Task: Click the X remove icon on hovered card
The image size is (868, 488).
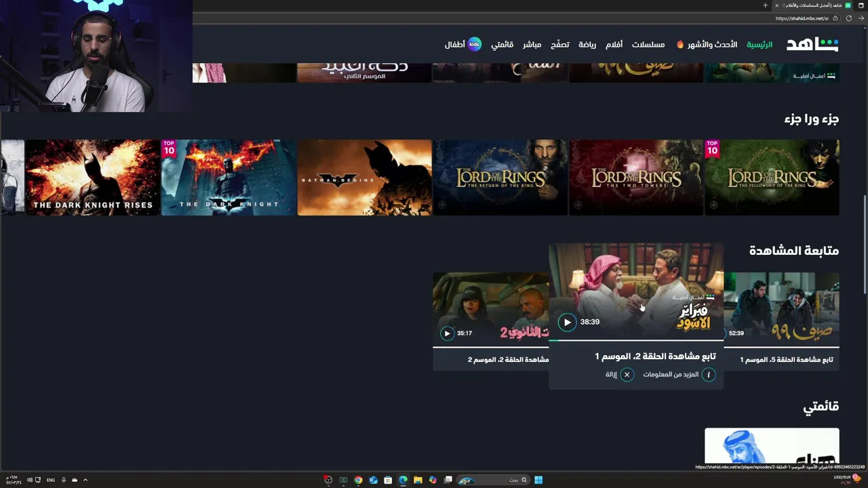Action: [627, 374]
